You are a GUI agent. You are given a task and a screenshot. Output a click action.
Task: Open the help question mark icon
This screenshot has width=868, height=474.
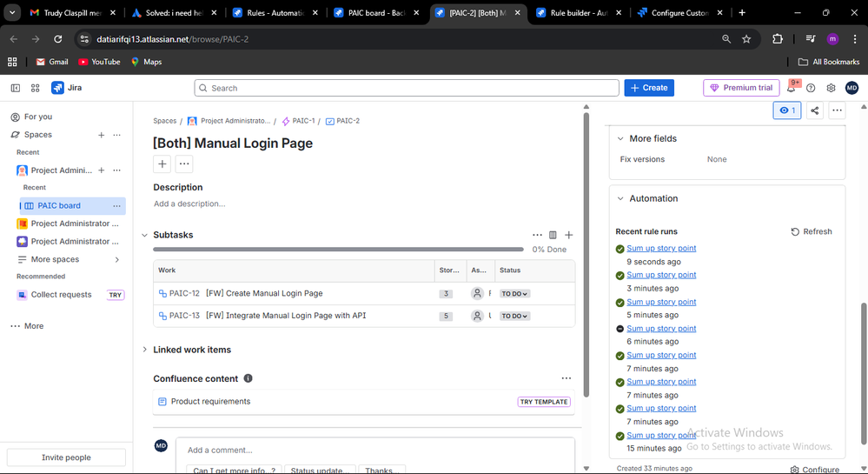click(811, 88)
